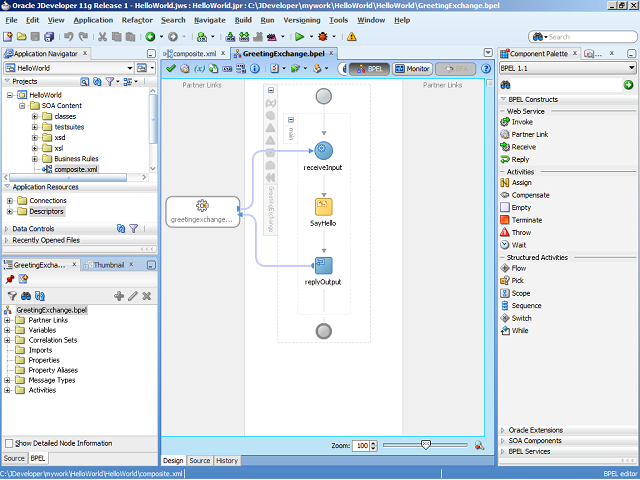The width and height of the screenshot is (640, 480).
Task: Expand the SOA Components palette section
Action: pos(534,440)
